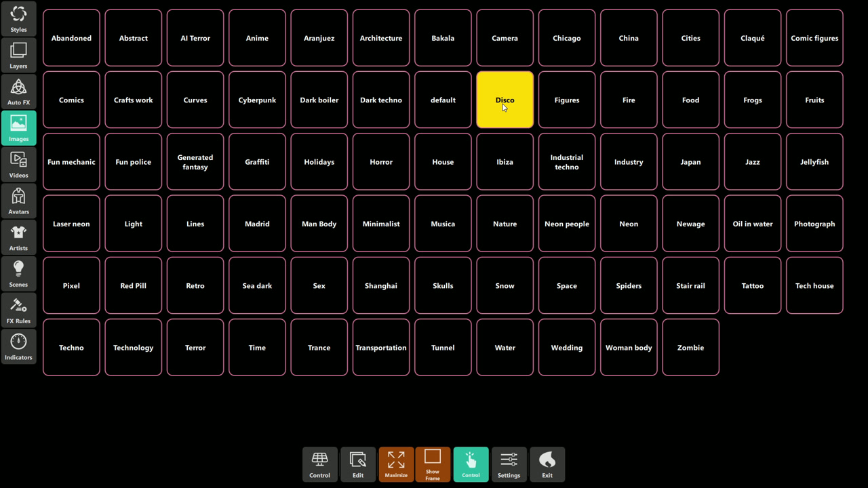The height and width of the screenshot is (488, 868).
Task: Click the Exit flame icon
Action: 547,464
